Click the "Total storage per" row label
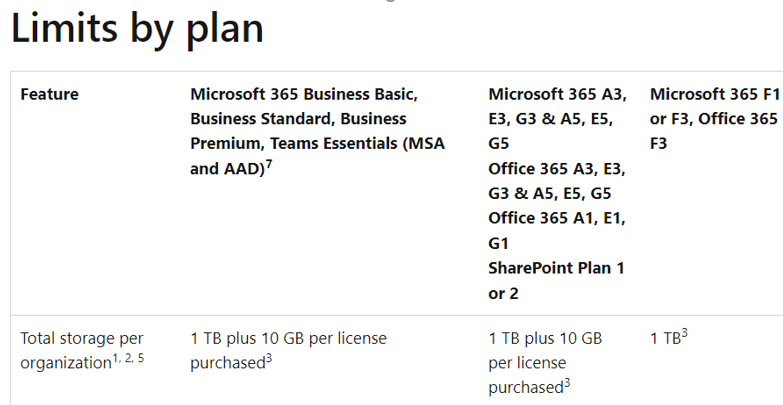The image size is (783, 405). pos(82,338)
